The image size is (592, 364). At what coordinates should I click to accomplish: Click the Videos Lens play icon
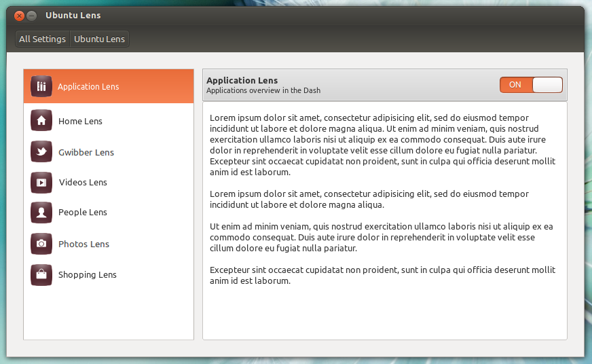coord(41,182)
